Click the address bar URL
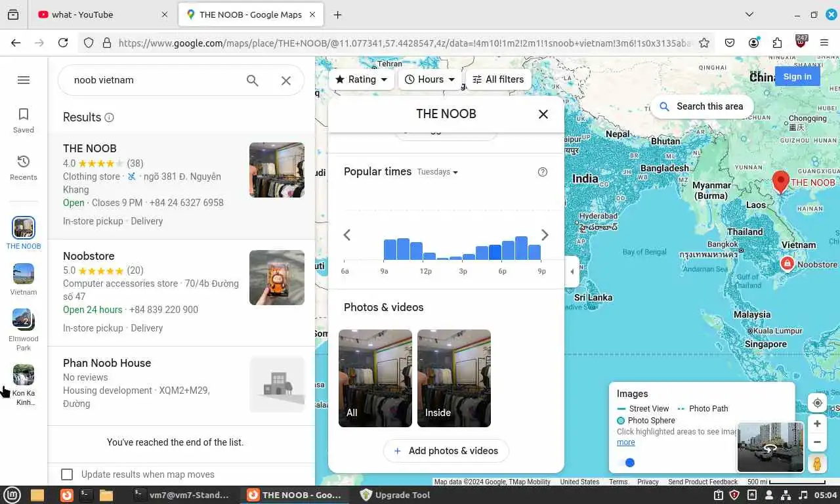840x504 pixels. click(x=405, y=43)
